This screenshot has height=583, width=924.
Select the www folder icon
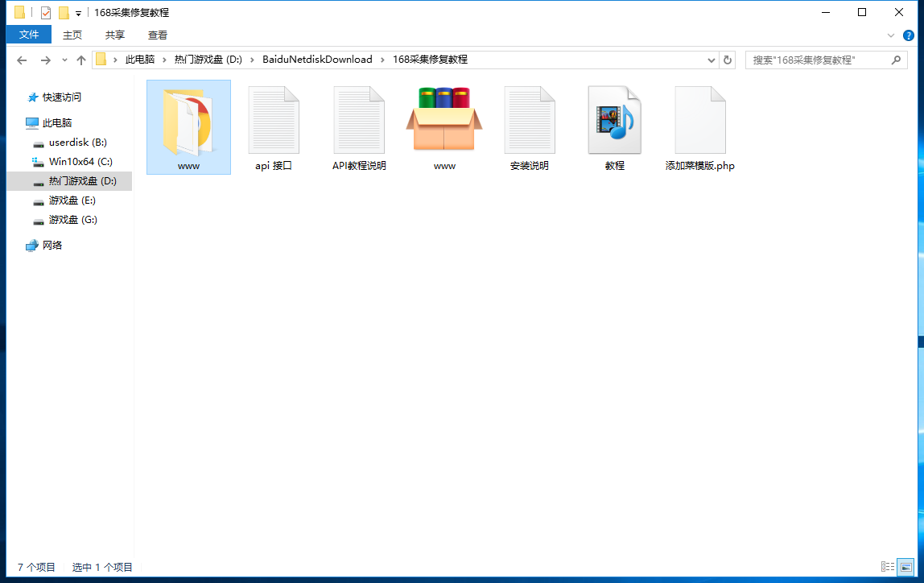pyautogui.click(x=188, y=122)
